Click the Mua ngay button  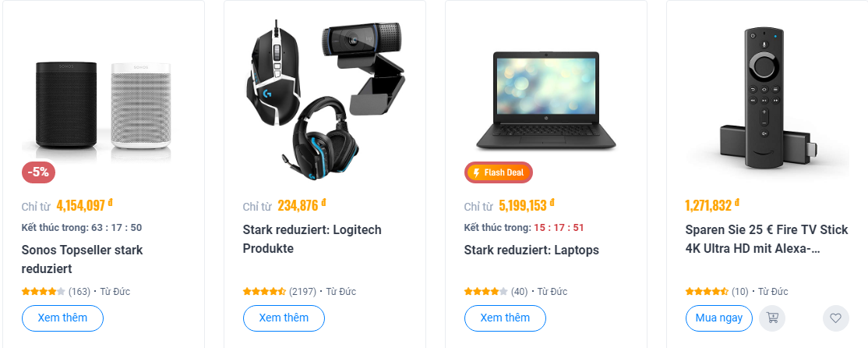[x=718, y=318]
